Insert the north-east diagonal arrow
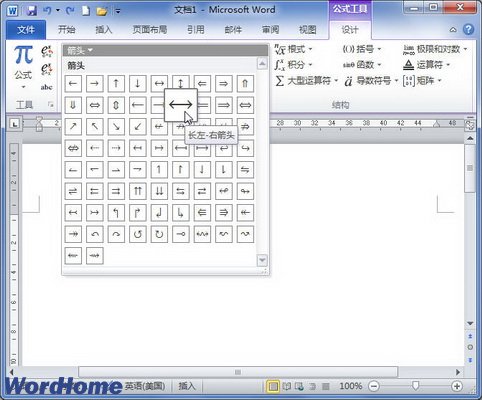This screenshot has width=482, height=400. [x=73, y=127]
